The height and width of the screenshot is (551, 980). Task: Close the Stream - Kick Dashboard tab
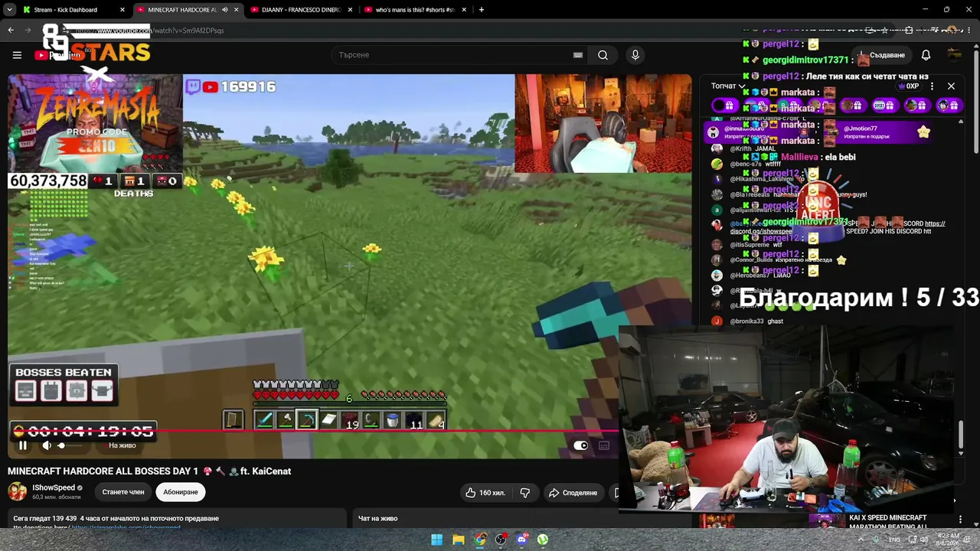122,10
